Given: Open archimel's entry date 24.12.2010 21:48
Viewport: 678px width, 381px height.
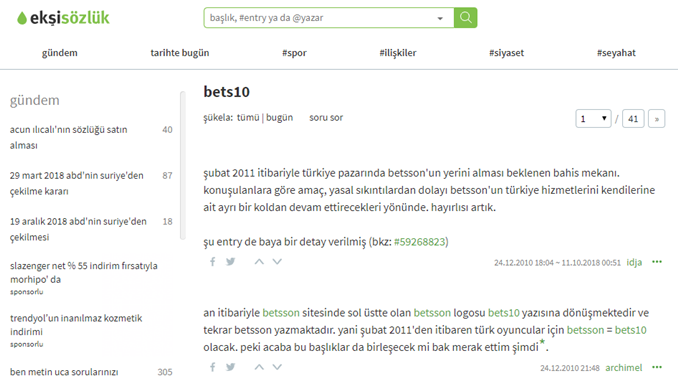Looking at the screenshot, I should coord(569,368).
